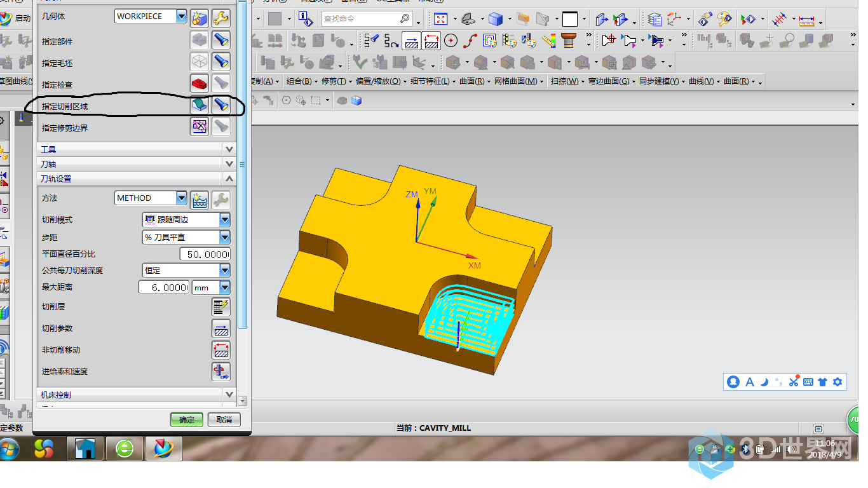Open the 切削参数 cutting parameters dialog
Image resolution: width=868 pixels, height=488 pixels.
click(x=220, y=329)
